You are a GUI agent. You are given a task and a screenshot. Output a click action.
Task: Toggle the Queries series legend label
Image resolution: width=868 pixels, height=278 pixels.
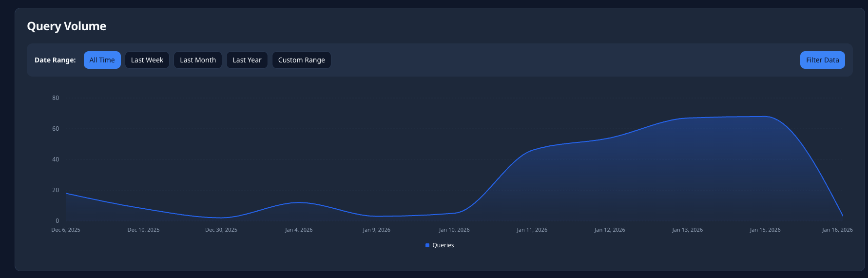[x=443, y=245]
